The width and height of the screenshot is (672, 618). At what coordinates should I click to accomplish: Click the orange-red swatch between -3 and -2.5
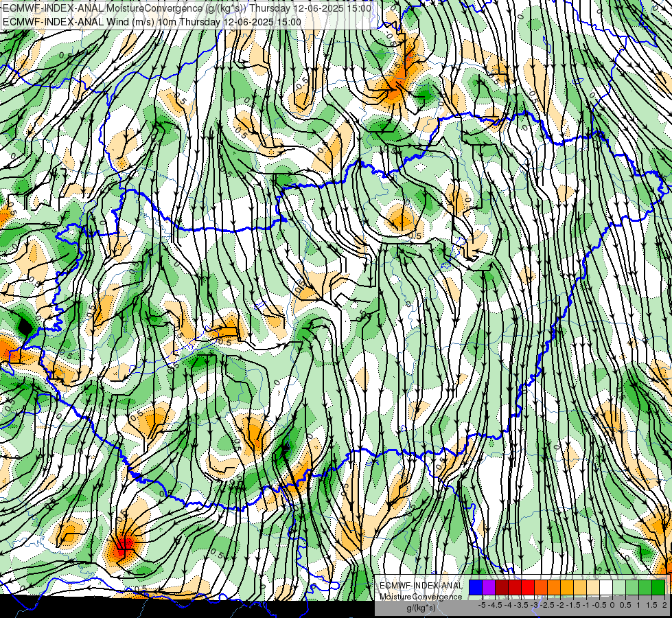pyautogui.click(x=541, y=587)
